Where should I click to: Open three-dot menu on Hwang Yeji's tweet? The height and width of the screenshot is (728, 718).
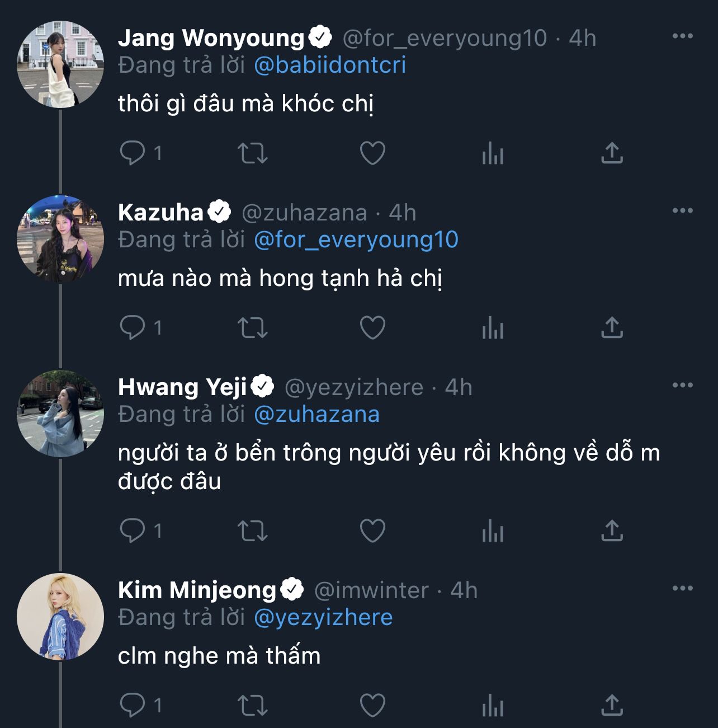pos(682,386)
